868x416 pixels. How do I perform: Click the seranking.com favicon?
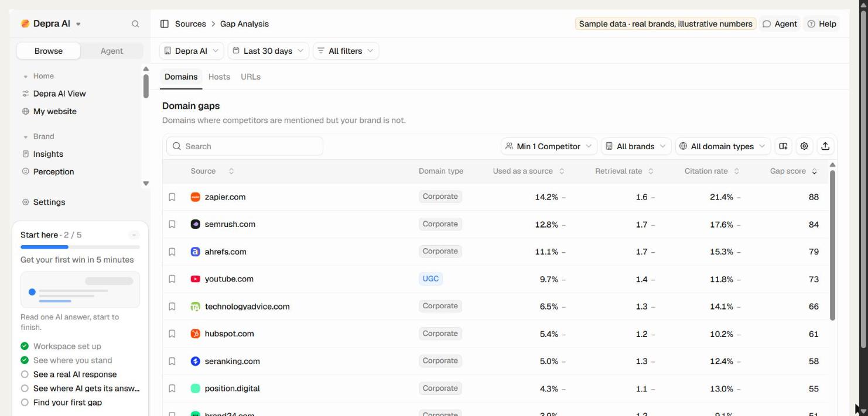(x=196, y=361)
